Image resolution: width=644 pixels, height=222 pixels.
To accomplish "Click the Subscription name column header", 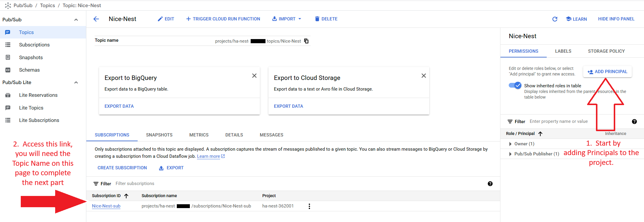I will click(159, 196).
